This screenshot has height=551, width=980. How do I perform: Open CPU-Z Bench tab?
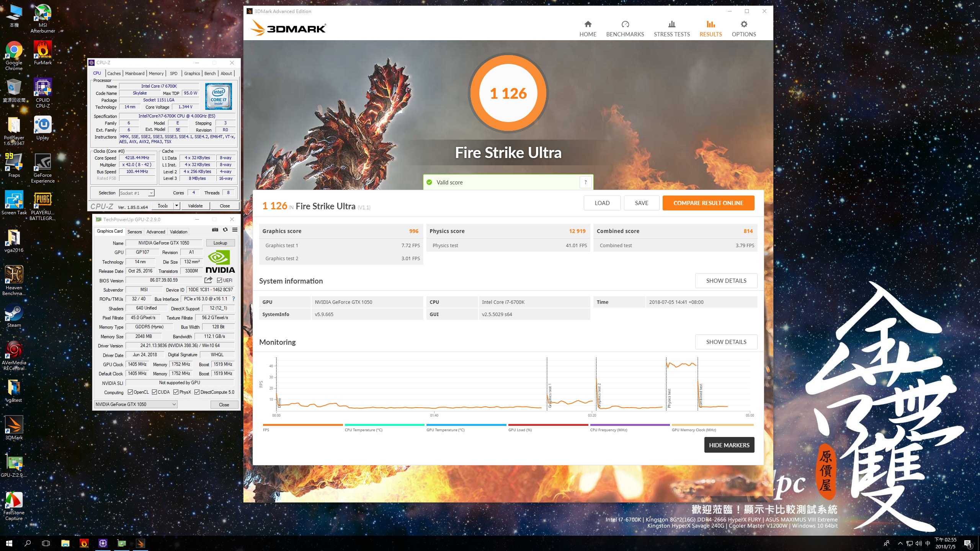tap(210, 73)
